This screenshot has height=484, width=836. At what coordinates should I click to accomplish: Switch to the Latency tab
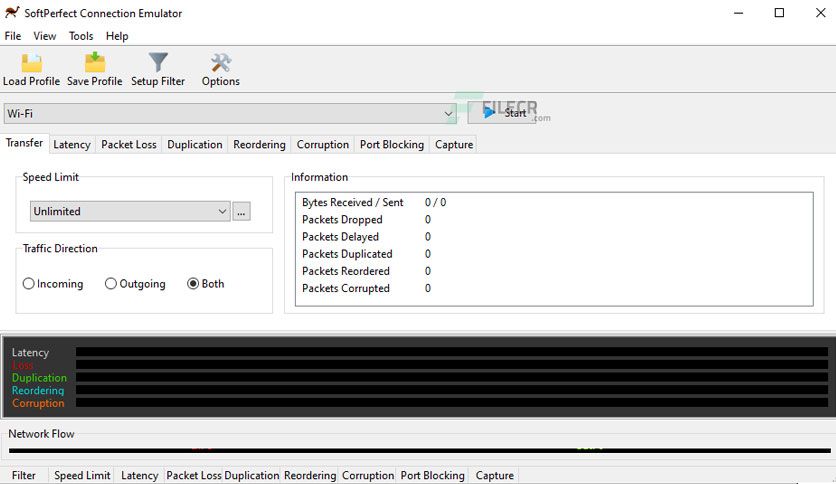(x=72, y=144)
